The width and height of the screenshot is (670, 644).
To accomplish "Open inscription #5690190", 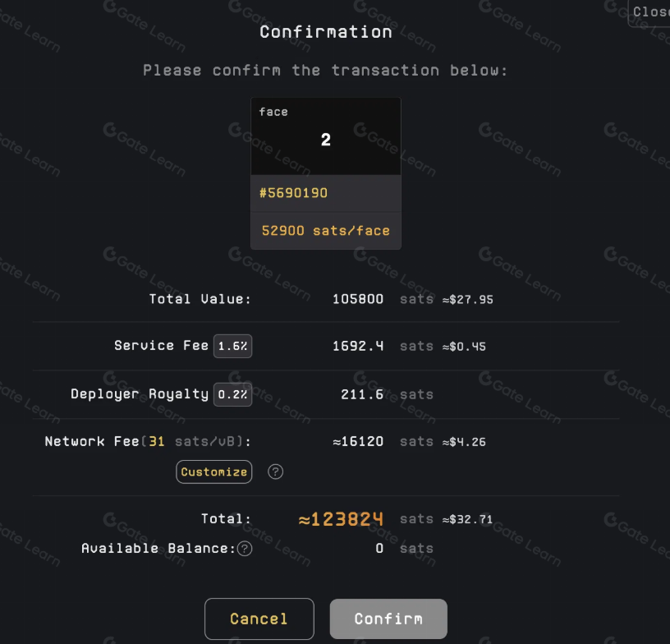I will coord(293,193).
